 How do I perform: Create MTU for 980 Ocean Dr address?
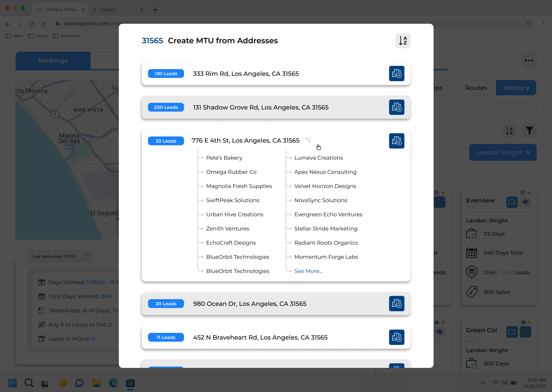point(396,304)
